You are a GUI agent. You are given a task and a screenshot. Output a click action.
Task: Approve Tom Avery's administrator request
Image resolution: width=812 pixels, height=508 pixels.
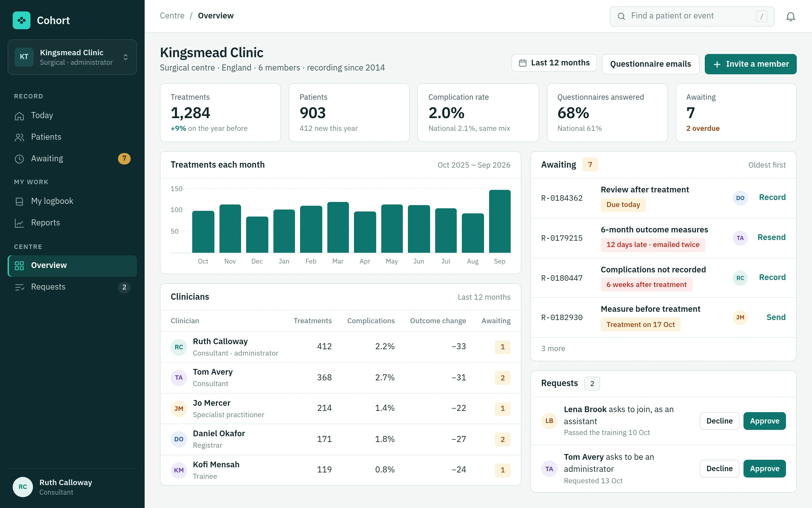pos(764,469)
